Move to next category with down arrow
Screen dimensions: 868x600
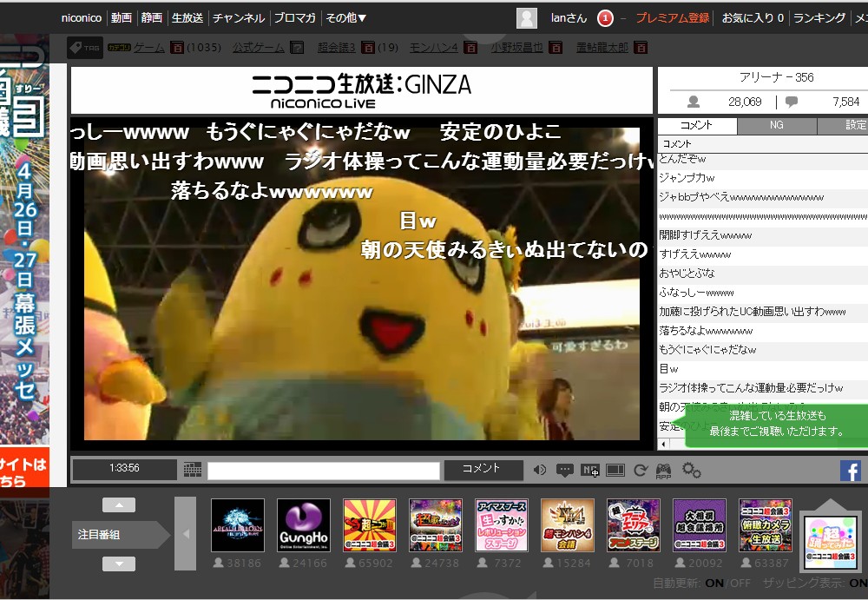coord(118,564)
